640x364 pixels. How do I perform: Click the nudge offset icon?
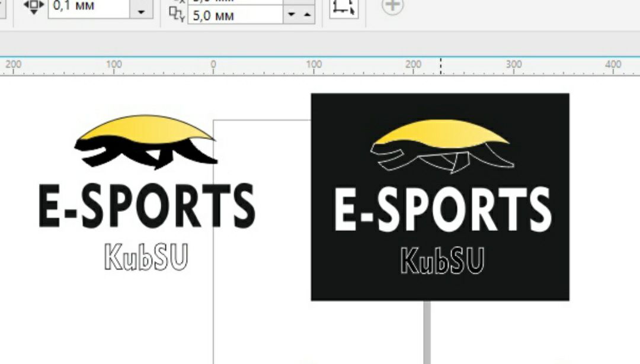pos(33,6)
